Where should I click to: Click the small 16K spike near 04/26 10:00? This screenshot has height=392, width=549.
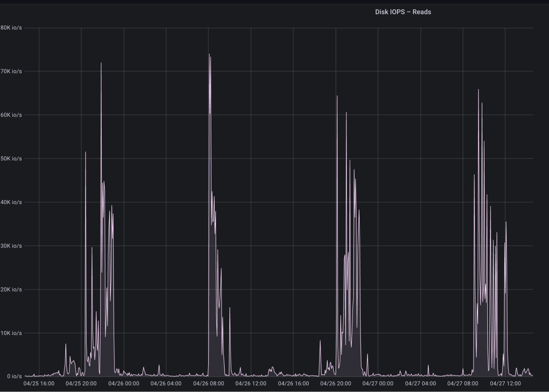point(230,308)
